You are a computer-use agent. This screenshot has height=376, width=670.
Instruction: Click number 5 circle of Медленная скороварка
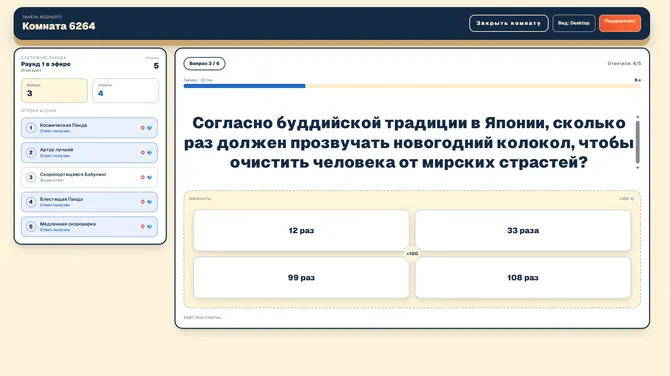tap(31, 226)
